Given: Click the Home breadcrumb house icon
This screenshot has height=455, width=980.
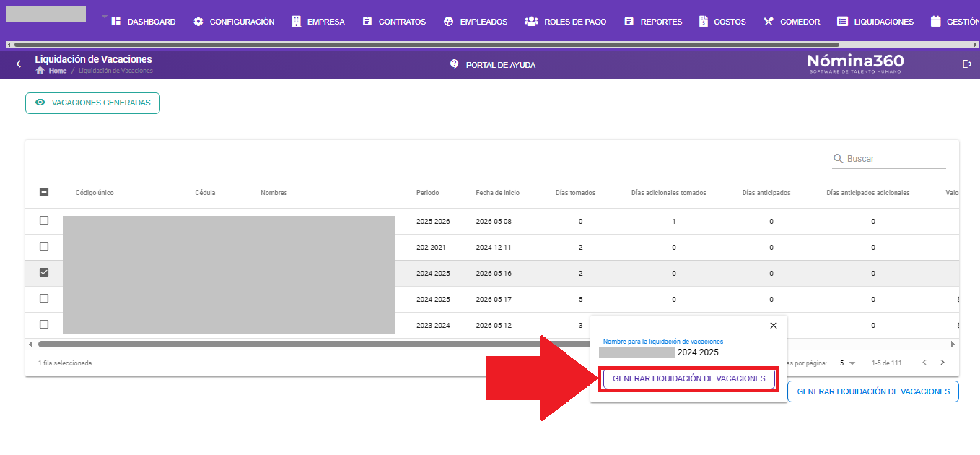Looking at the screenshot, I should [x=40, y=71].
